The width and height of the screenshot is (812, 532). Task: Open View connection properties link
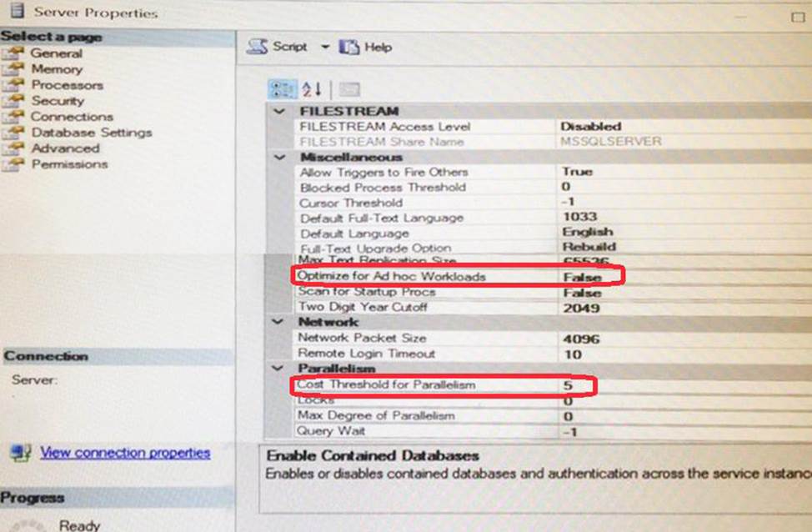point(125,453)
